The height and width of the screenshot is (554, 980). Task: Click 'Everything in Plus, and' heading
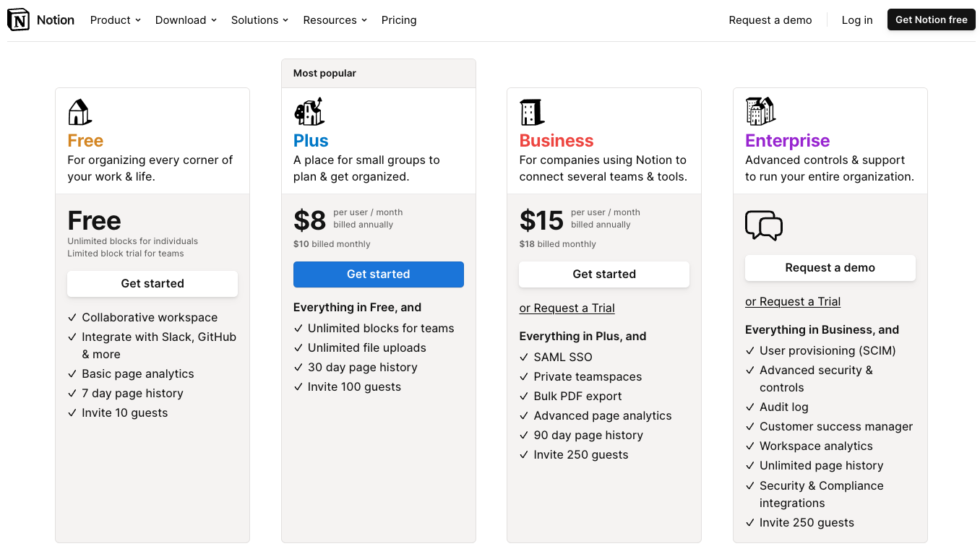pos(583,337)
